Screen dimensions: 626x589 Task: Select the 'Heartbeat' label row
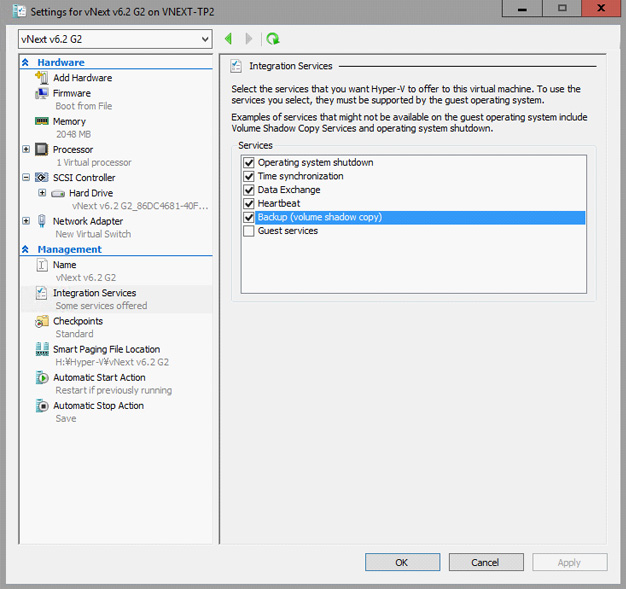279,203
